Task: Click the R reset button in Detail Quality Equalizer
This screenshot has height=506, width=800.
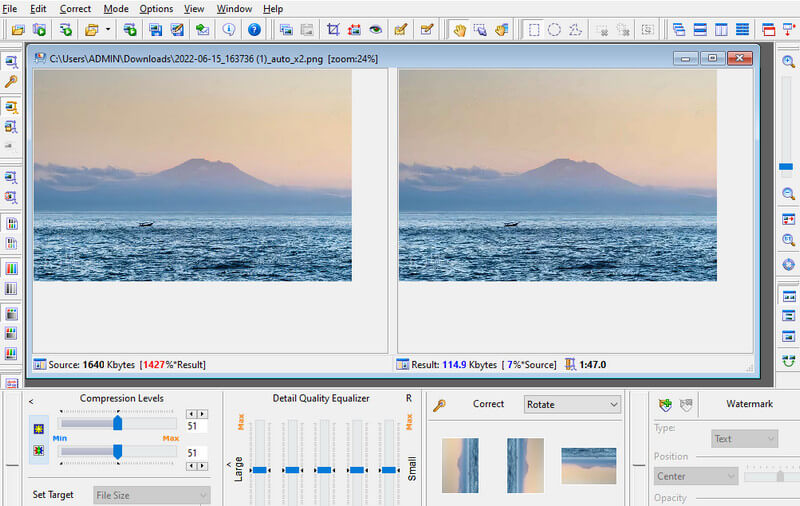Action: [x=408, y=399]
